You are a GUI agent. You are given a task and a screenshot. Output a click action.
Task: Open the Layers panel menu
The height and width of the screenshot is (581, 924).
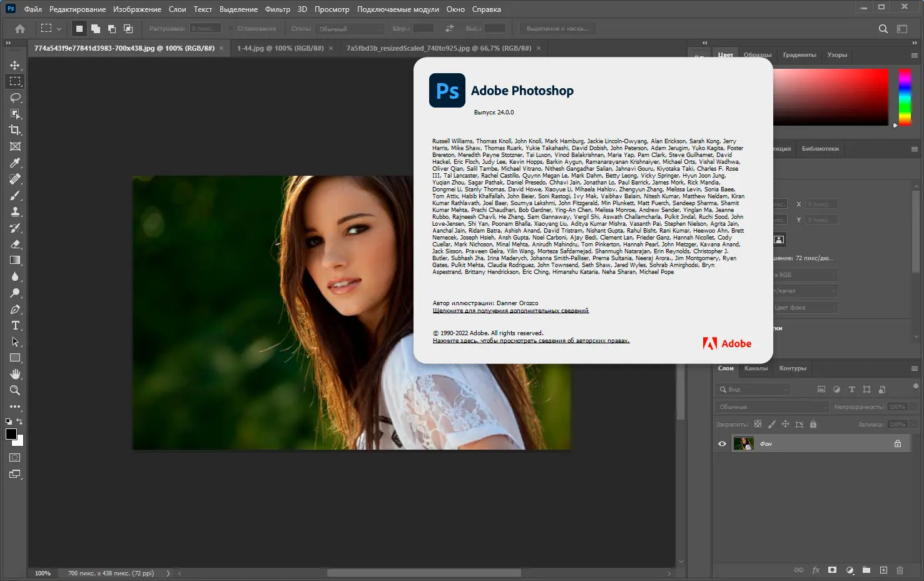[x=914, y=368]
